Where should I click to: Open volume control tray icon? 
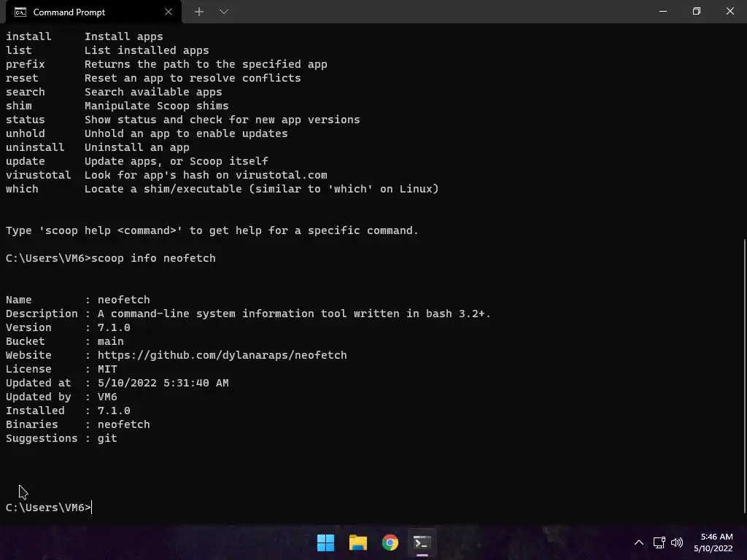click(x=676, y=542)
